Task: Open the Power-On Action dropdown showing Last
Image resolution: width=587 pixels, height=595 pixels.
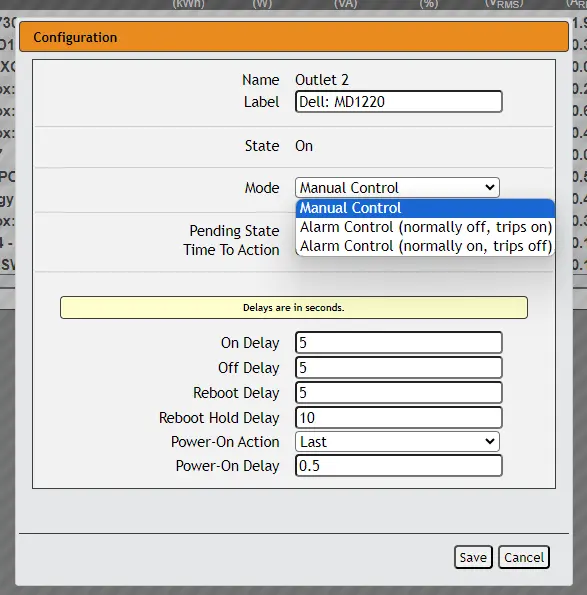Action: pyautogui.click(x=397, y=442)
